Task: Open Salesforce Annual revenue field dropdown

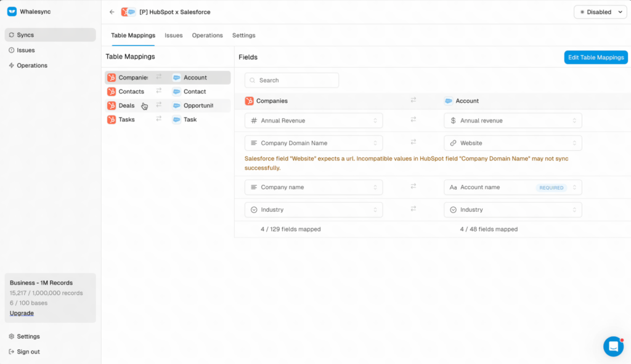Action: [513, 121]
